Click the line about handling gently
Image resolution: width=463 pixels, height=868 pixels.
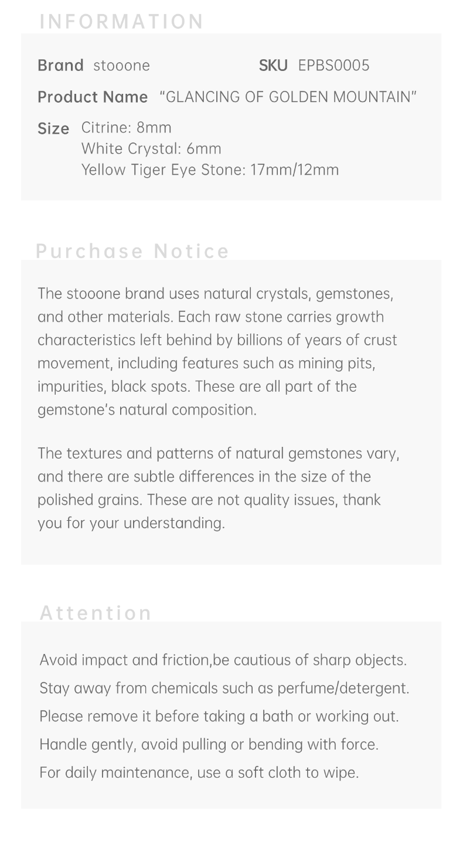click(x=209, y=745)
